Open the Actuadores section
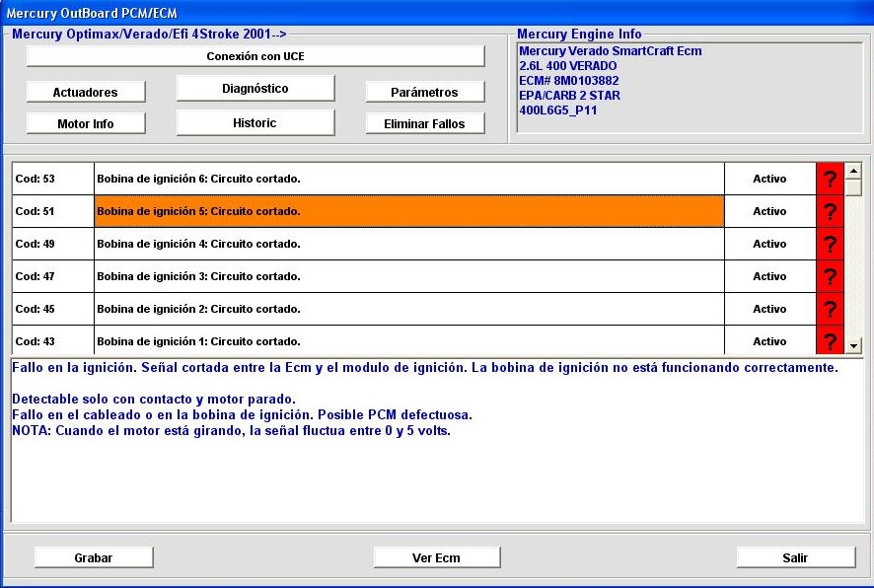Image resolution: width=874 pixels, height=588 pixels. pos(86,92)
